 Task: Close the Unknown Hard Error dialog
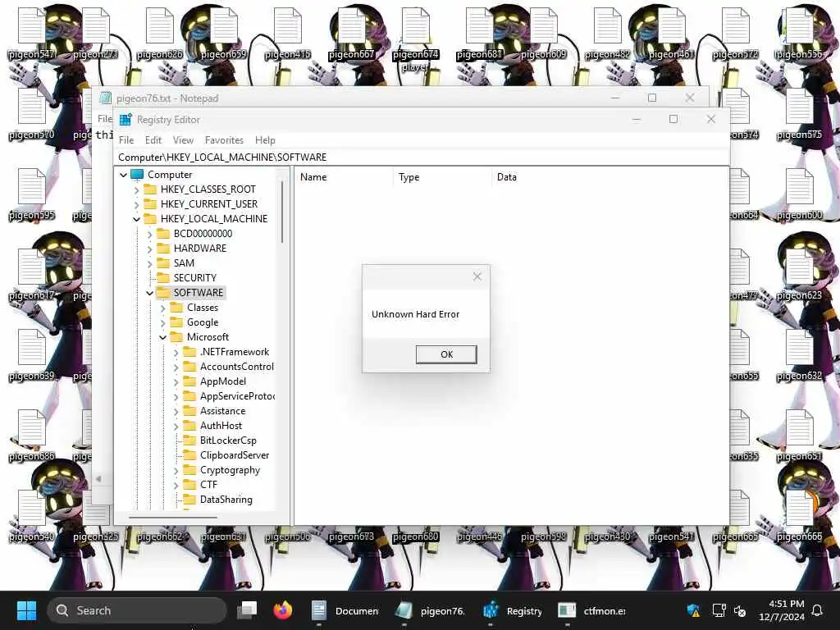click(x=477, y=276)
